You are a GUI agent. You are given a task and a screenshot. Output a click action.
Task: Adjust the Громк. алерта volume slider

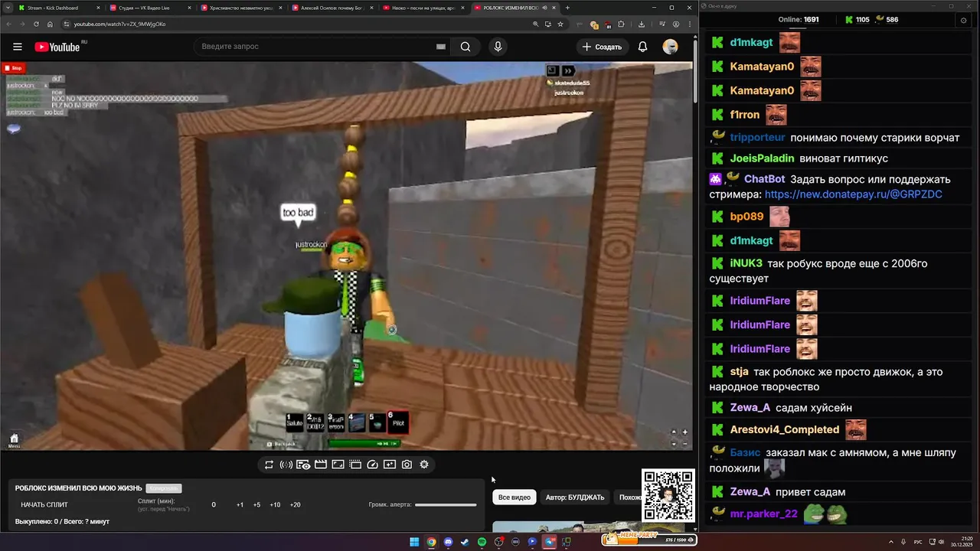pos(446,504)
